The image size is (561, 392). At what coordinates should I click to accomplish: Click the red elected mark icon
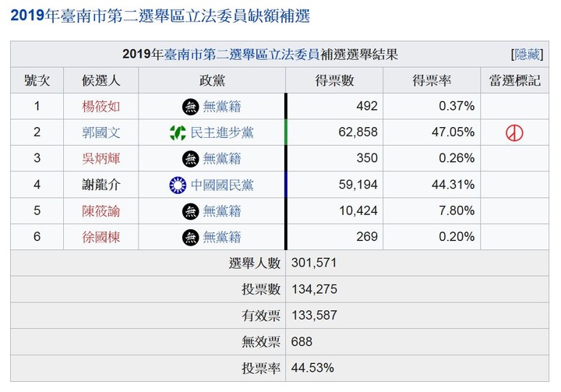tap(514, 132)
